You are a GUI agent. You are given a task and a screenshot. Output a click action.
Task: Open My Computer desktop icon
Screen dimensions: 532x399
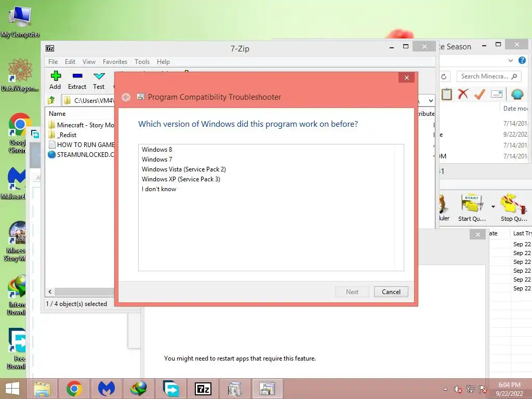click(20, 22)
